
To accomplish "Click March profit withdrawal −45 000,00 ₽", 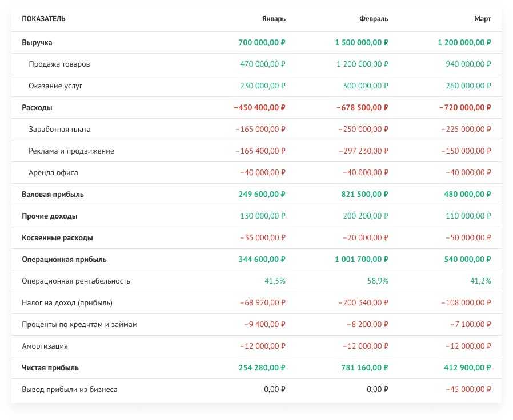I will [467, 390].
